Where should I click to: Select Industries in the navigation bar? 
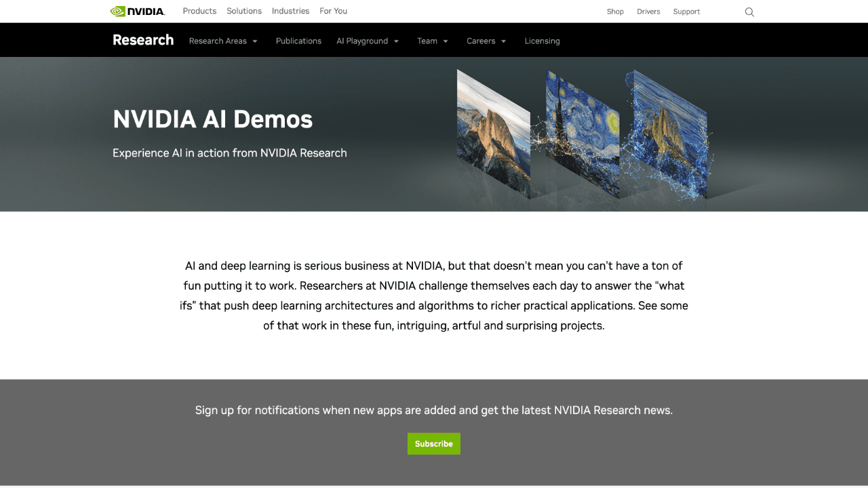coord(290,11)
